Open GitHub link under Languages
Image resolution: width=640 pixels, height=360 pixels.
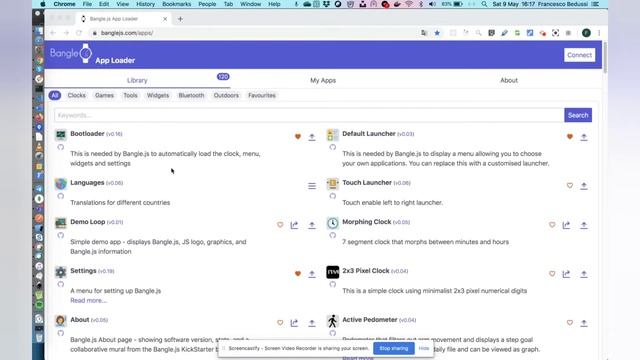pyautogui.click(x=61, y=196)
